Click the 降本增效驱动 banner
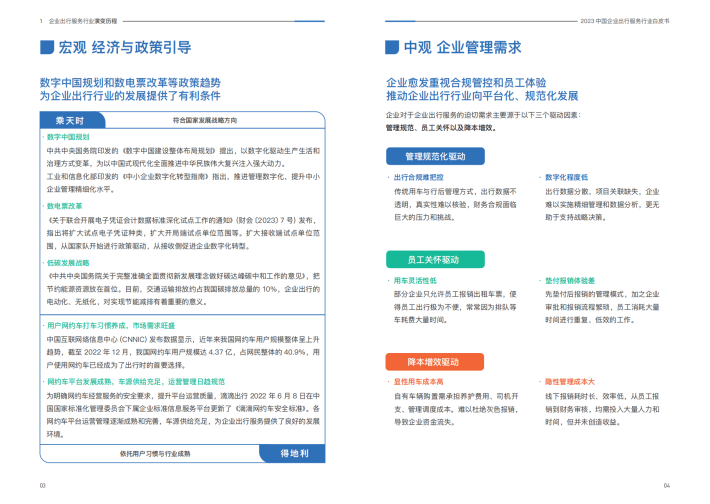This screenshot has width=710, height=504. [428, 361]
